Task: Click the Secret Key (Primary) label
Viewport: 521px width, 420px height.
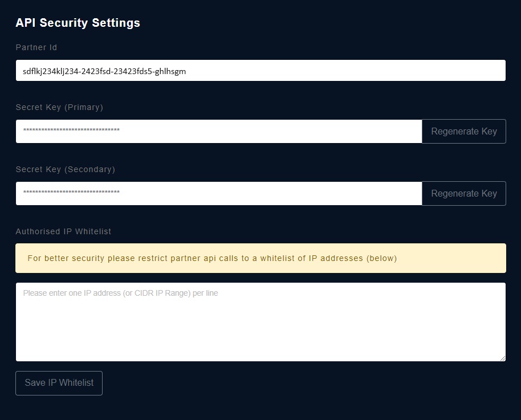Action: coord(59,107)
